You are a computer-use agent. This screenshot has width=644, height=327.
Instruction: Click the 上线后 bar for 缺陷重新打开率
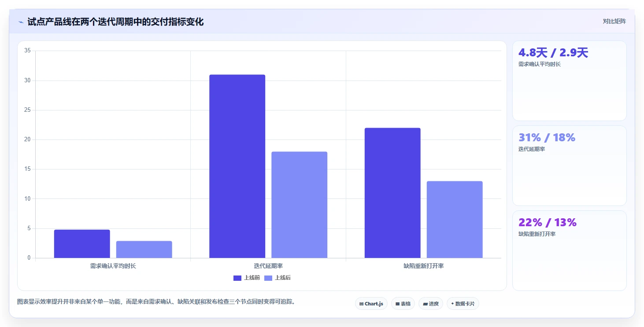coord(455,220)
